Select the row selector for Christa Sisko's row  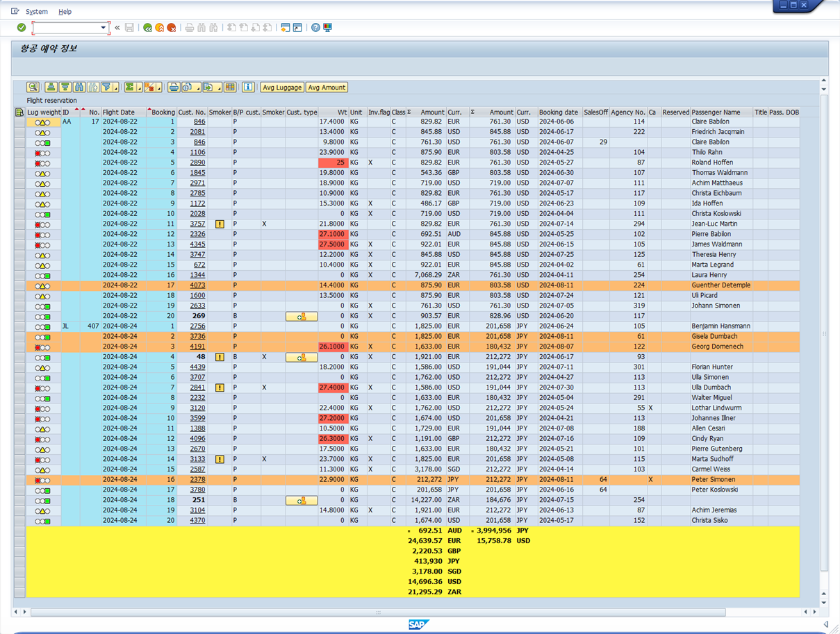point(19,521)
